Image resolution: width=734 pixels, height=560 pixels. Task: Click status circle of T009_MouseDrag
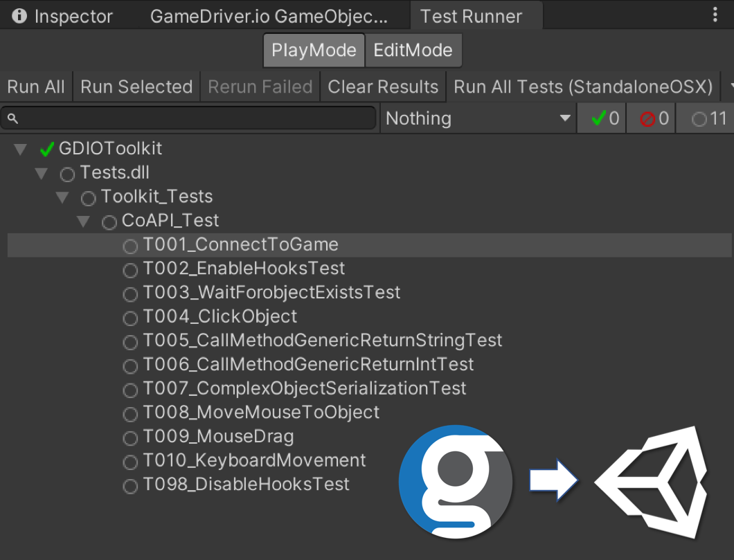click(130, 438)
